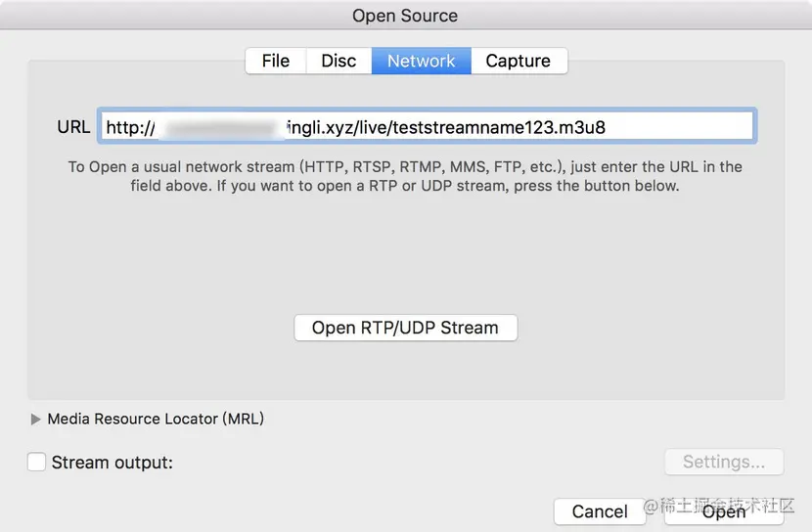This screenshot has height=532, width=812.
Task: Select the Network tab
Action: coord(421,61)
